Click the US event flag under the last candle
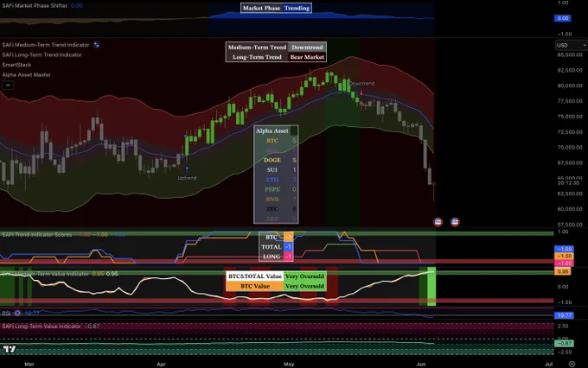 click(438, 222)
